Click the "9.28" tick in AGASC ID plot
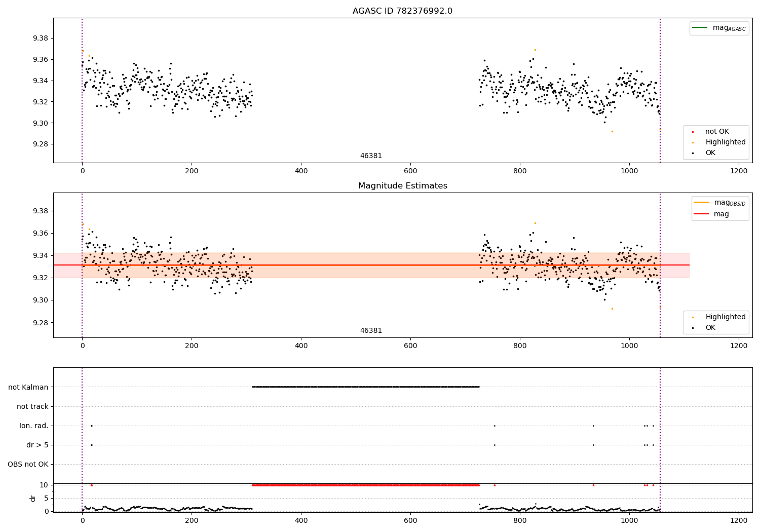The height and width of the screenshot is (532, 760). point(40,144)
